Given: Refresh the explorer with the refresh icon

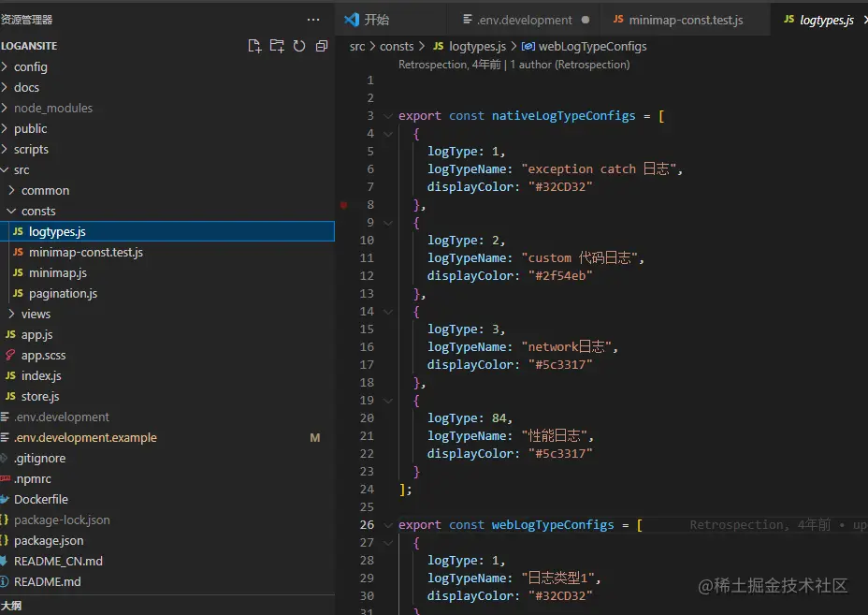Looking at the screenshot, I should [299, 46].
